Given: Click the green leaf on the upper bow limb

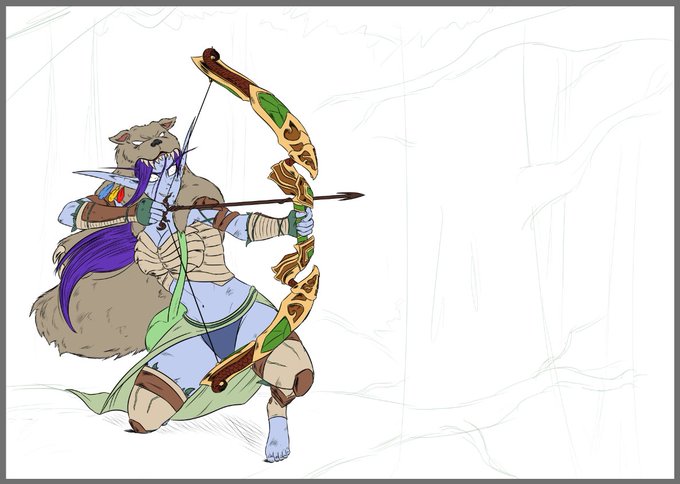Looking at the screenshot, I should (x=273, y=107).
